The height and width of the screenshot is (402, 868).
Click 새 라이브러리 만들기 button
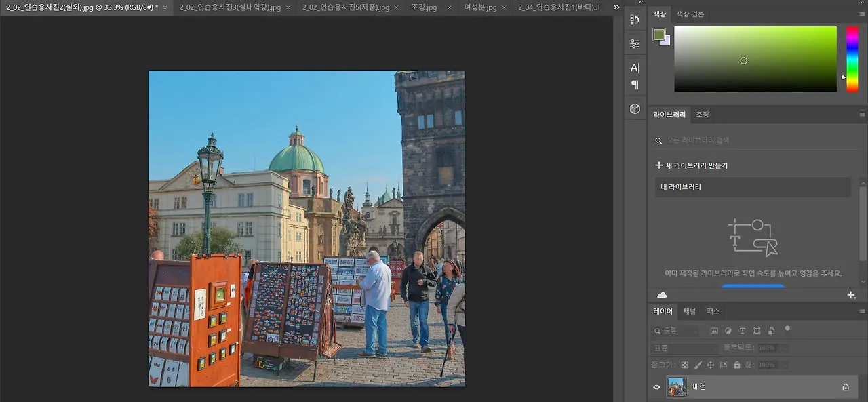(x=691, y=165)
